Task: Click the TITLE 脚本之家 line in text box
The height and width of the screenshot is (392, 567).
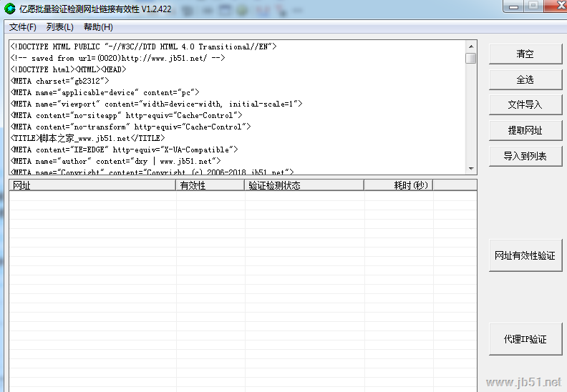Action: click(87, 138)
